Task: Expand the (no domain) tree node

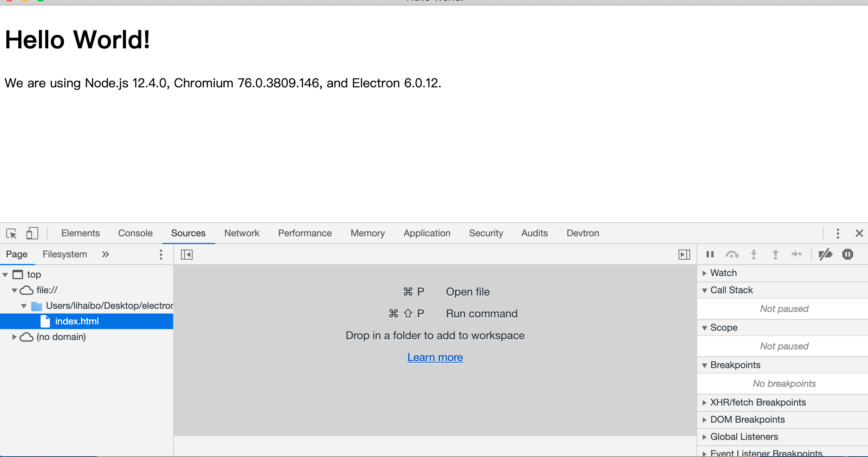Action: (x=14, y=337)
